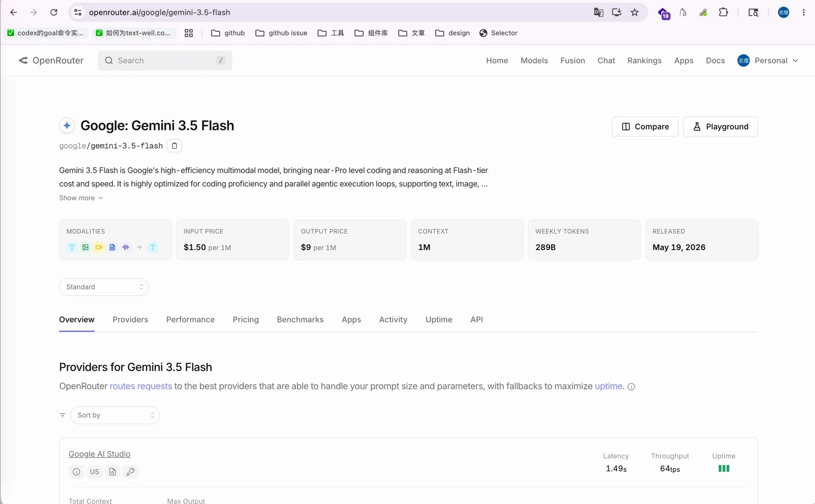Open Docs in top navigation
Screen dimensions: 815x504
[x=715, y=61]
